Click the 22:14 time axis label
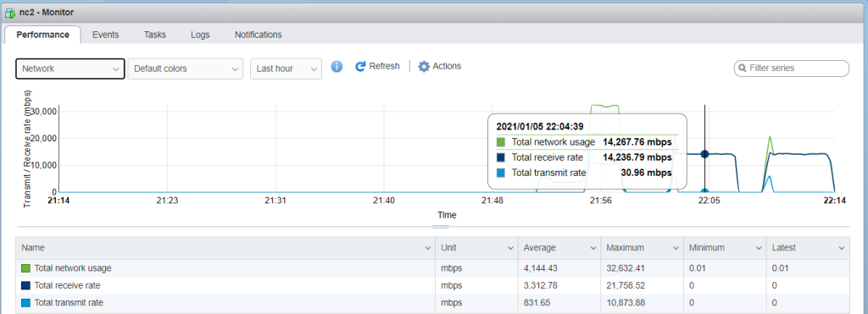Screen dimensions: 868x314 (x=834, y=201)
